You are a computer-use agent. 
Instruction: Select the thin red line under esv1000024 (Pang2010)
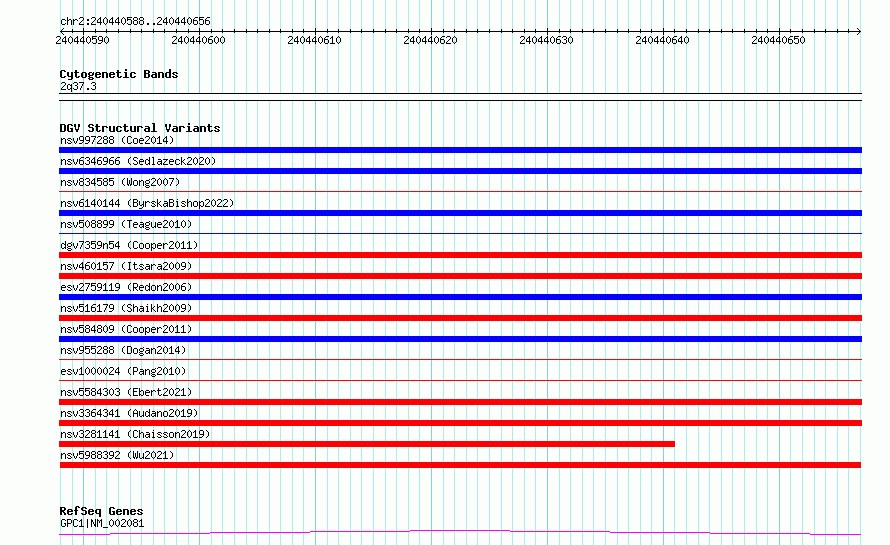460,380
